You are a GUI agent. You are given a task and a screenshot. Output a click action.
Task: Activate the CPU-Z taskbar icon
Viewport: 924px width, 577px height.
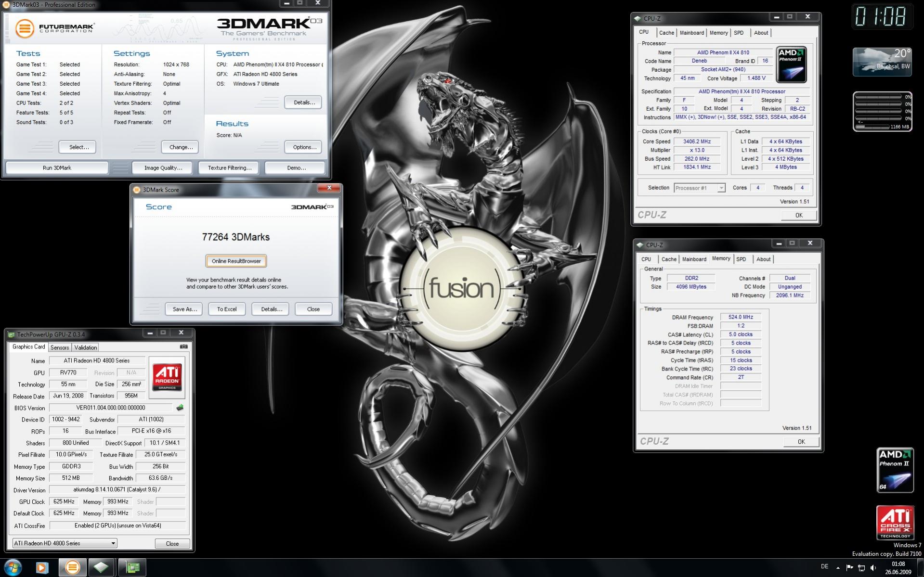pos(101,568)
